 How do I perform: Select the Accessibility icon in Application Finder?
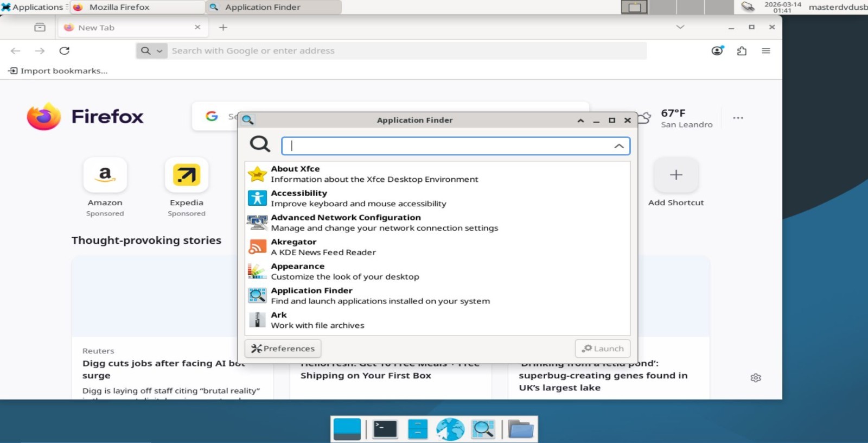pos(257,198)
